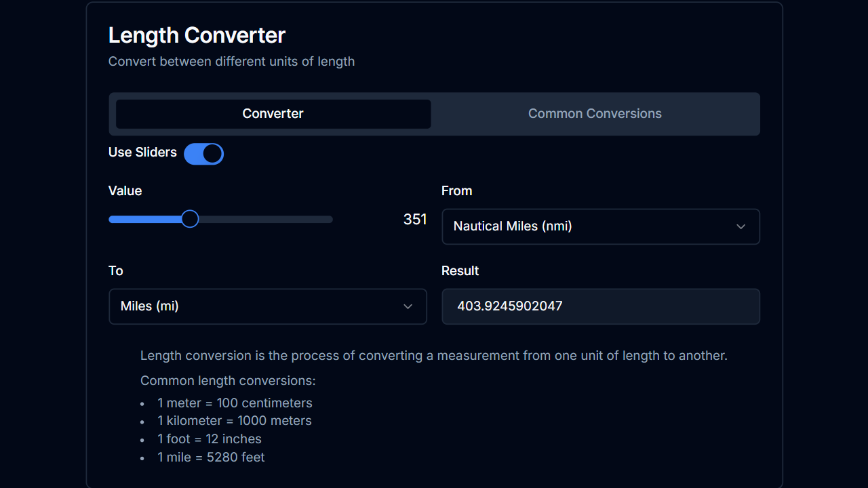Switch to the Common Conversions tab
868x488 pixels.
[595, 114]
